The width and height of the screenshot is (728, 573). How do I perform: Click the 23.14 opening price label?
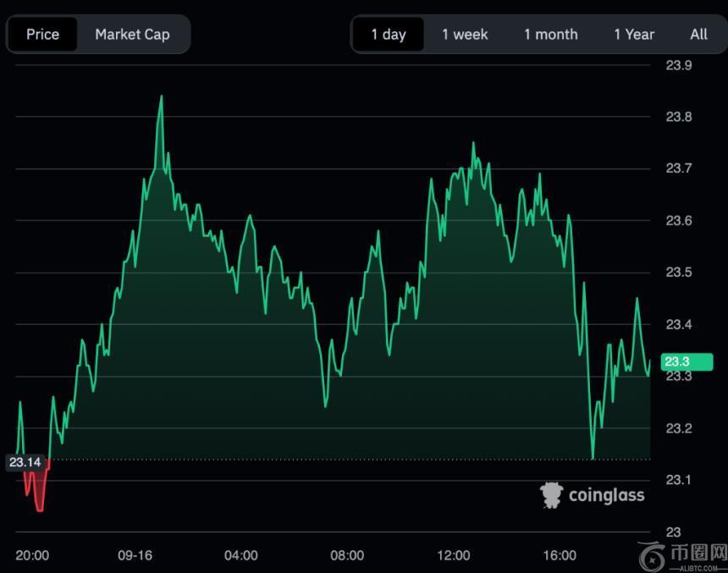pyautogui.click(x=25, y=462)
